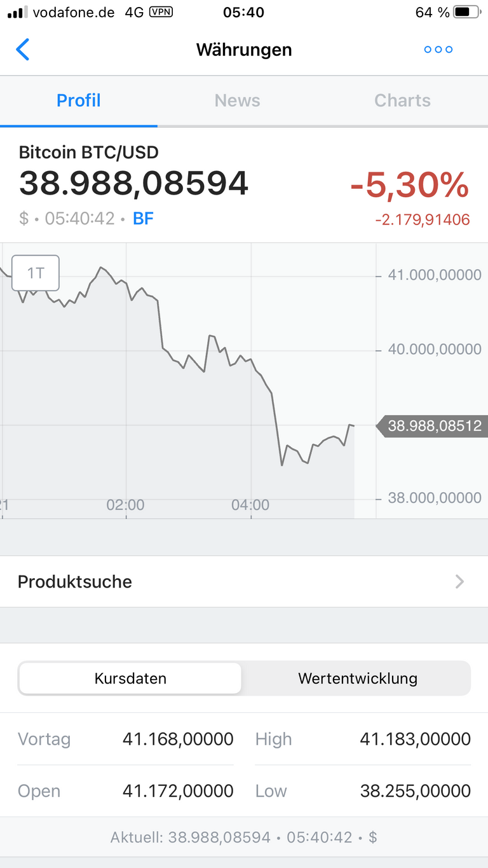
Task: Tap the cellular signal strength bars
Action: 17,12
